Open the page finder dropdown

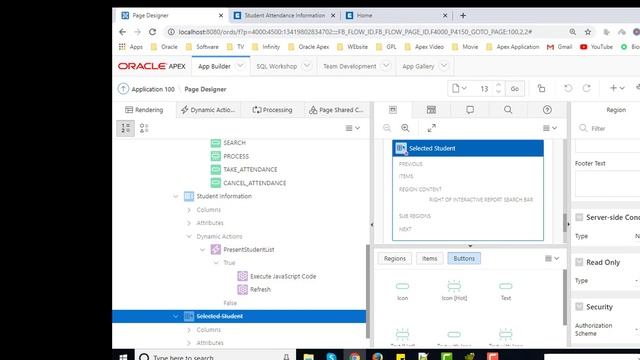pos(459,88)
